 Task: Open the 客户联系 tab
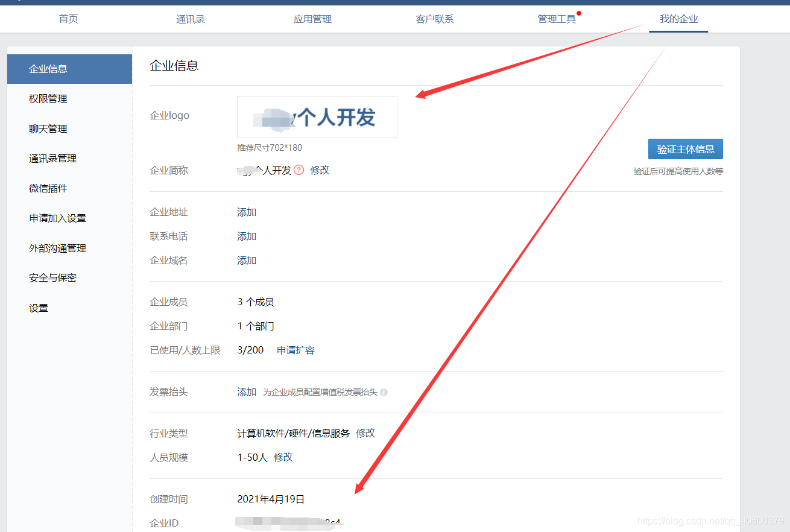point(434,19)
